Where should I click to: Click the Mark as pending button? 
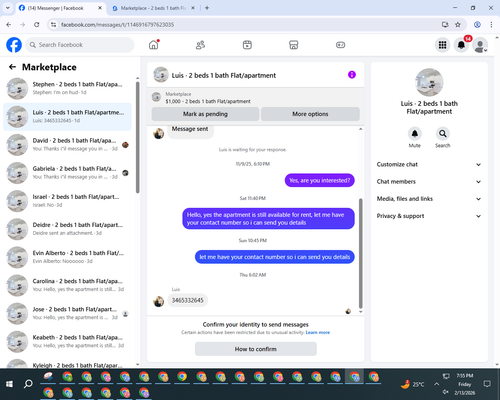pyautogui.click(x=205, y=114)
